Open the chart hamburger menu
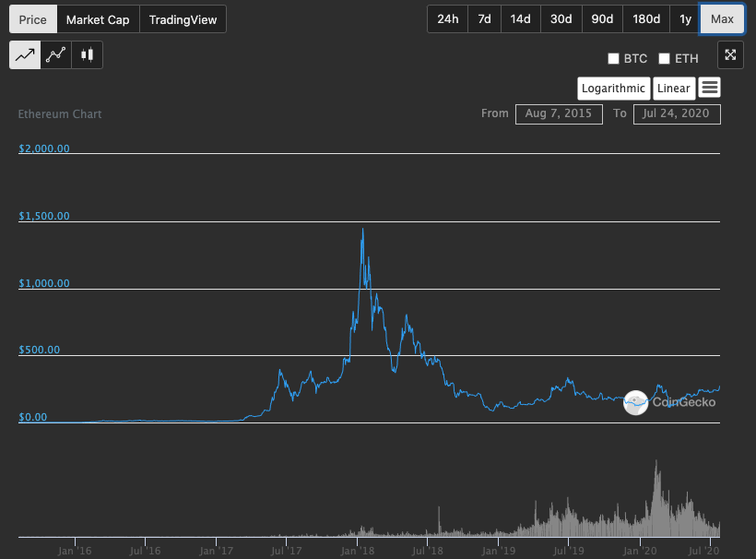The height and width of the screenshot is (559, 756). (710, 88)
